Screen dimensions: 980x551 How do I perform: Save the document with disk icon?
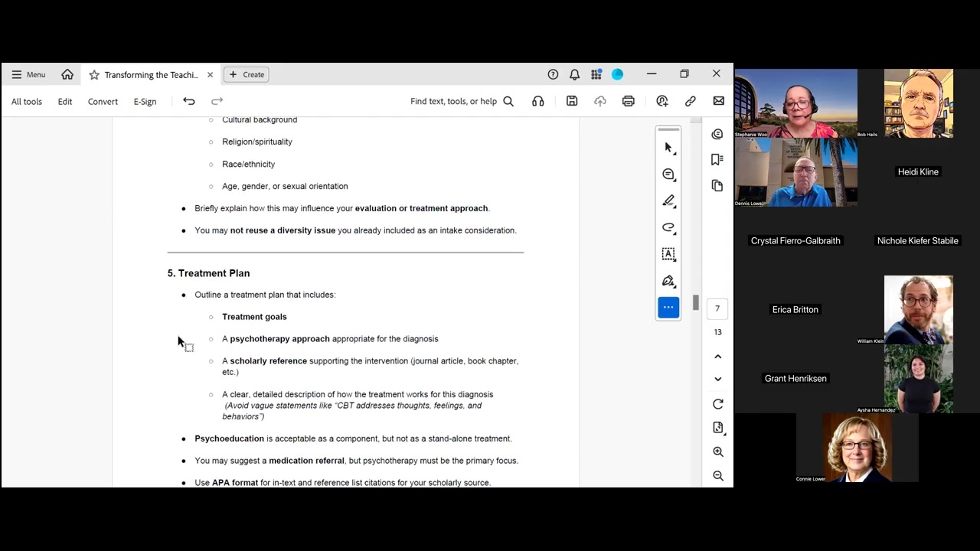[572, 101]
